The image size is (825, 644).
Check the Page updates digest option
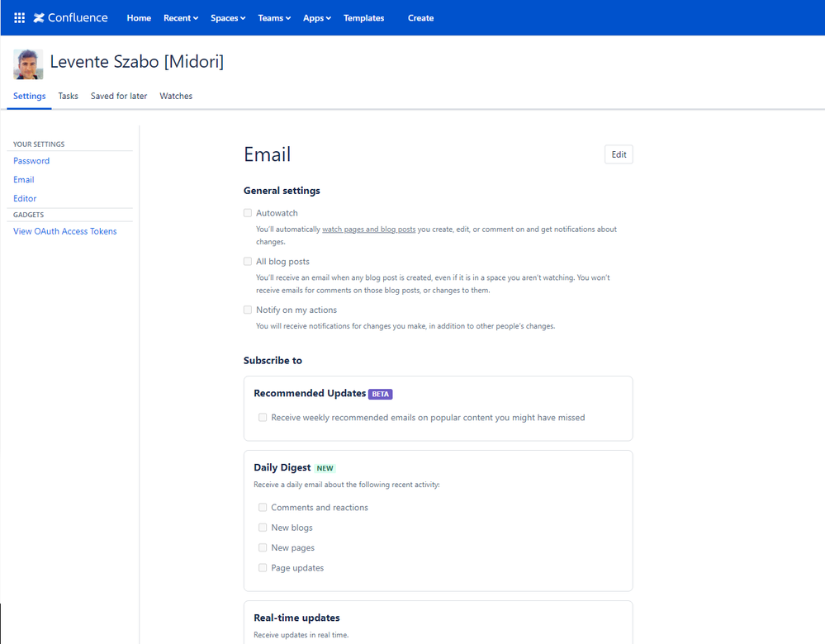click(263, 567)
